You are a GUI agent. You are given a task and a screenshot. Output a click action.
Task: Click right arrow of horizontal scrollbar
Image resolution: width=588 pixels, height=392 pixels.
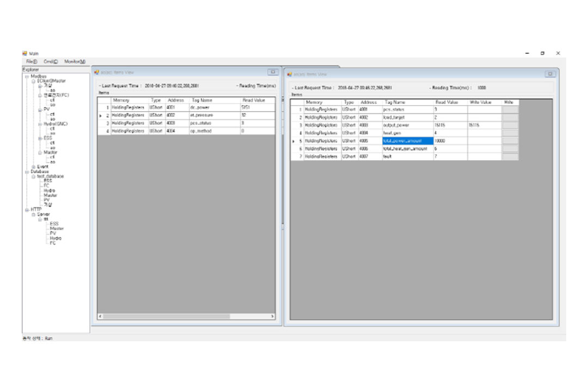tap(273, 317)
